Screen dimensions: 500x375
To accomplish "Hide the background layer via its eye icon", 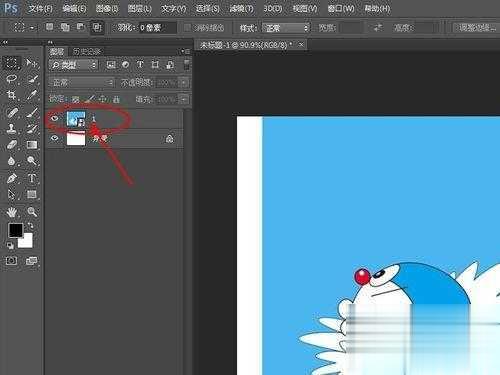I will coord(55,138).
